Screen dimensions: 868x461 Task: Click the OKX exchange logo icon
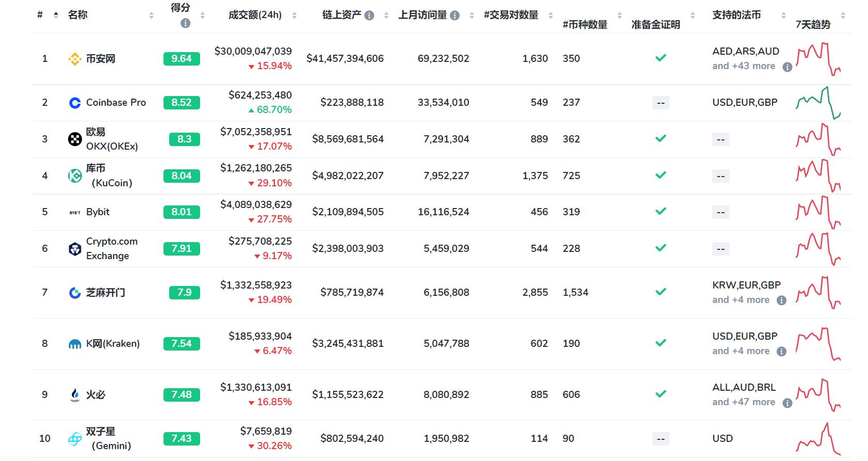click(75, 139)
